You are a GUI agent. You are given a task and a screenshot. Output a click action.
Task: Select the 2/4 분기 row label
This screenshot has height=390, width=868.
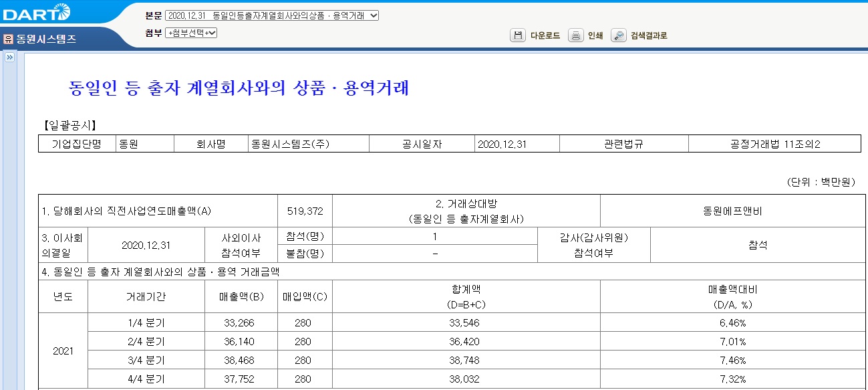[146, 341]
